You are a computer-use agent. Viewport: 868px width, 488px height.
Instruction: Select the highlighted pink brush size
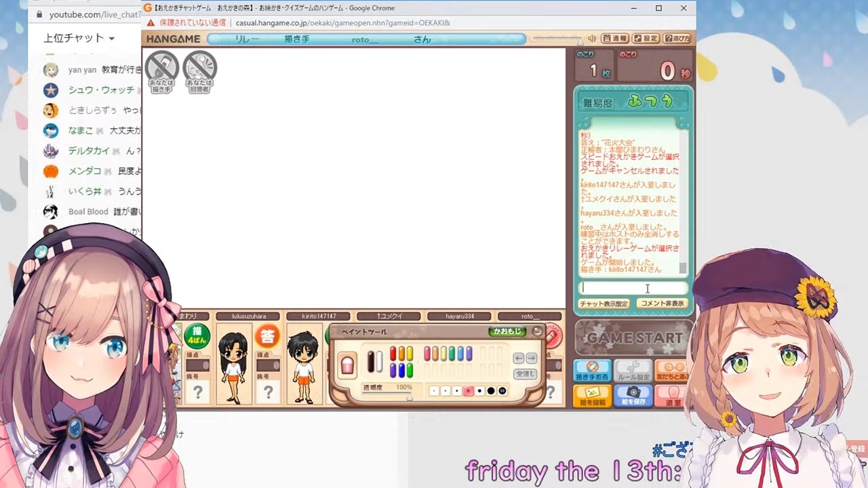point(468,391)
